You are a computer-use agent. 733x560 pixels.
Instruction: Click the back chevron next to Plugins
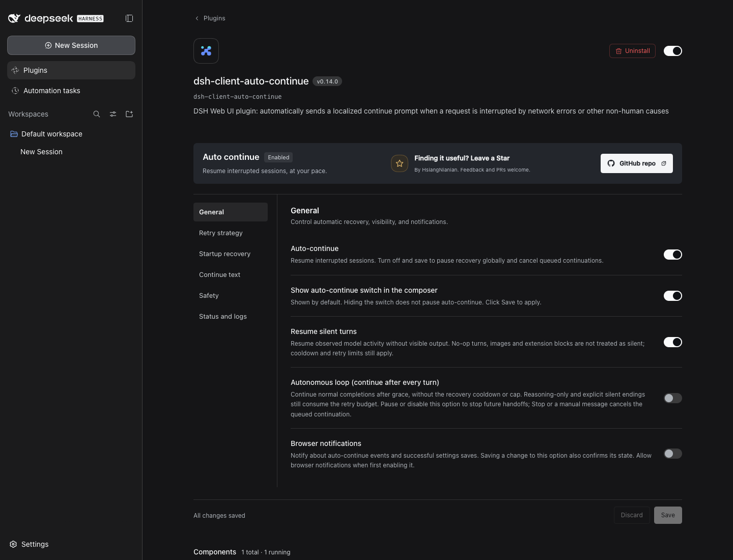tap(197, 18)
